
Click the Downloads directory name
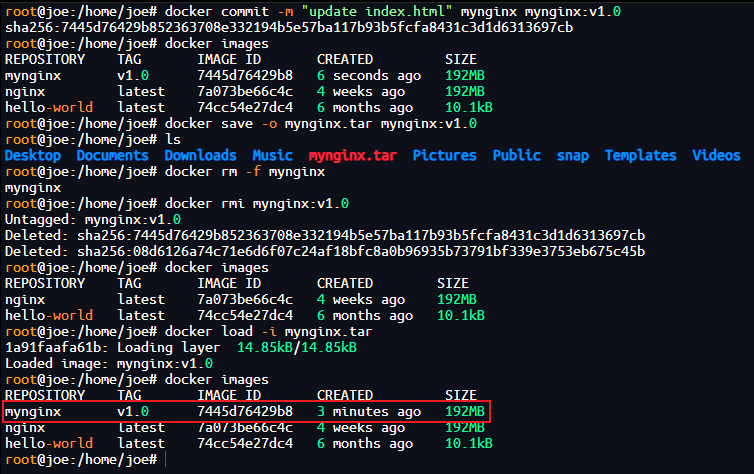pyautogui.click(x=200, y=155)
